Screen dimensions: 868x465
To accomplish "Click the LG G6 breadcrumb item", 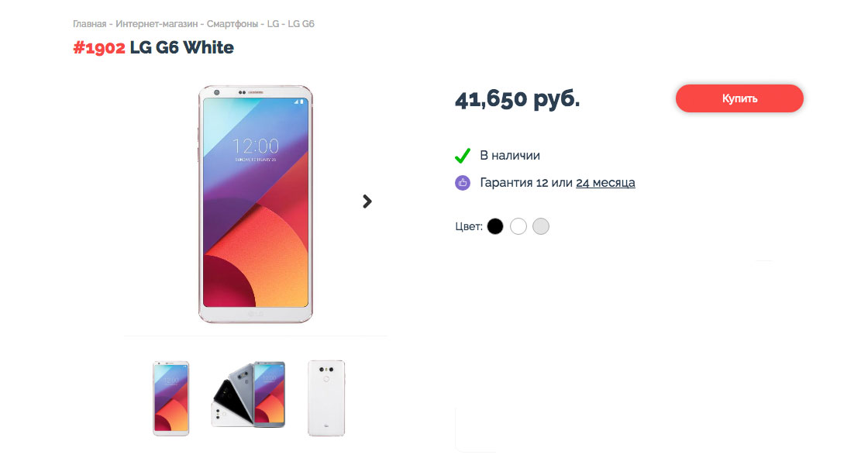I will pyautogui.click(x=301, y=24).
